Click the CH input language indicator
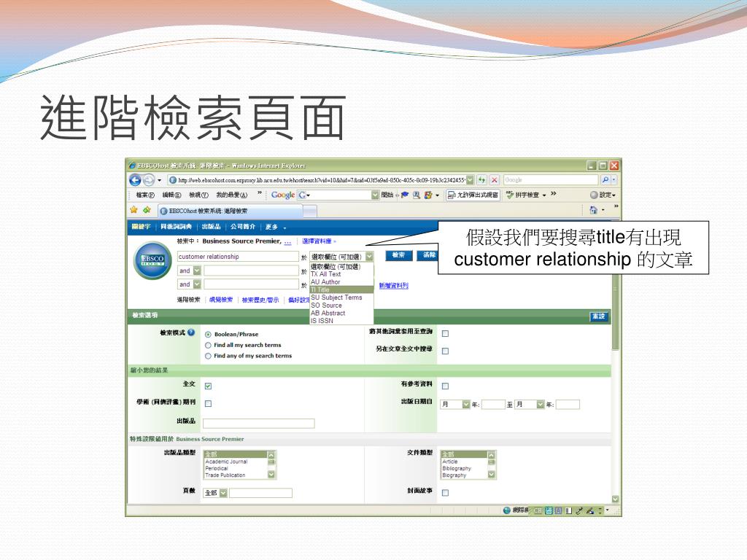 (538, 510)
